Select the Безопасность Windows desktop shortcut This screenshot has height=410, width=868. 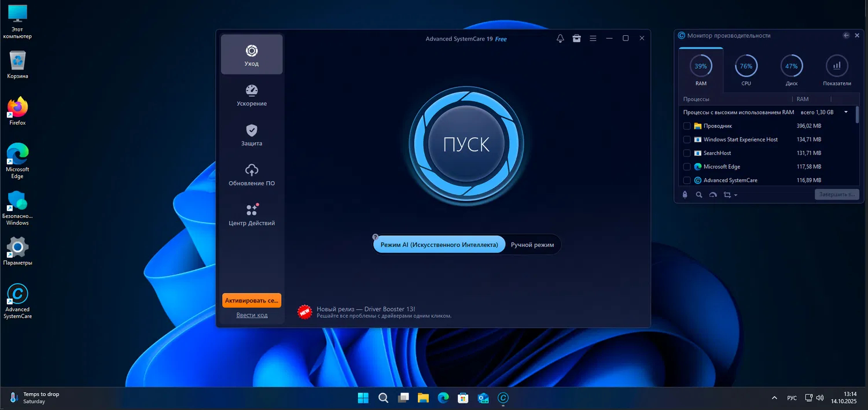pos(17,208)
